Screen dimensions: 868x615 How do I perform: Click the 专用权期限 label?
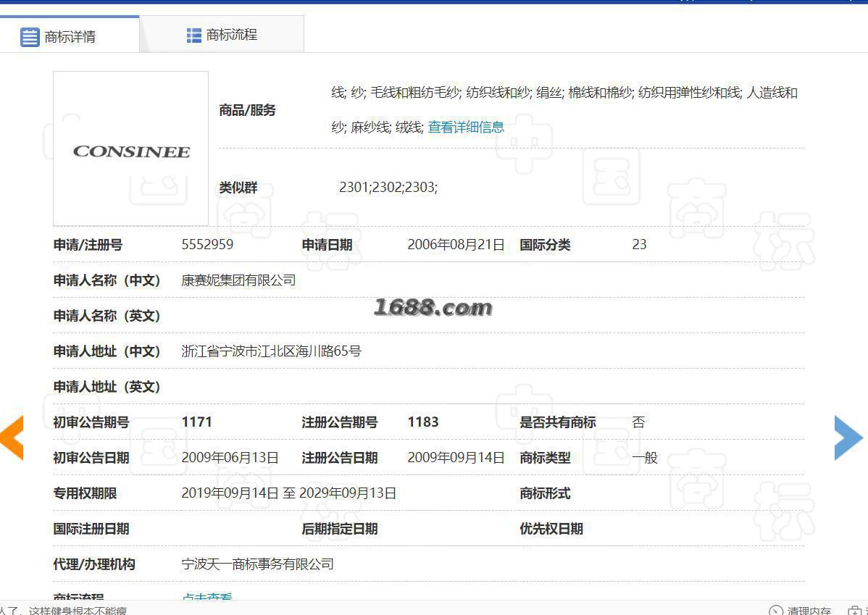85,493
